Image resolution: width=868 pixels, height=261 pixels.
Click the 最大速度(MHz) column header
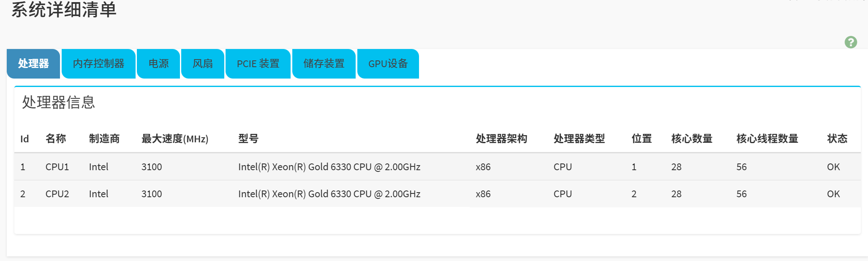coord(175,139)
